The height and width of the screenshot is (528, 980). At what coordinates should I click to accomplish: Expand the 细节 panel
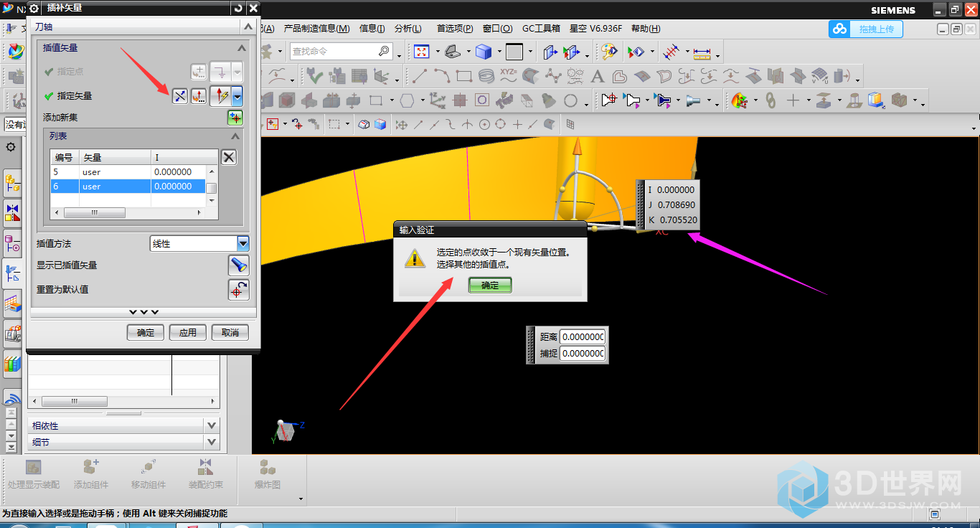[212, 443]
